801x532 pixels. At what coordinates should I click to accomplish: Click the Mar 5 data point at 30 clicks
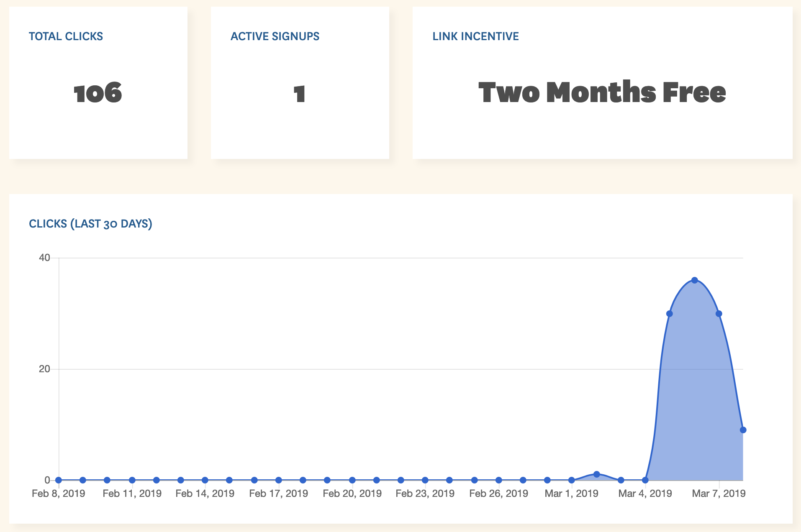(670, 314)
